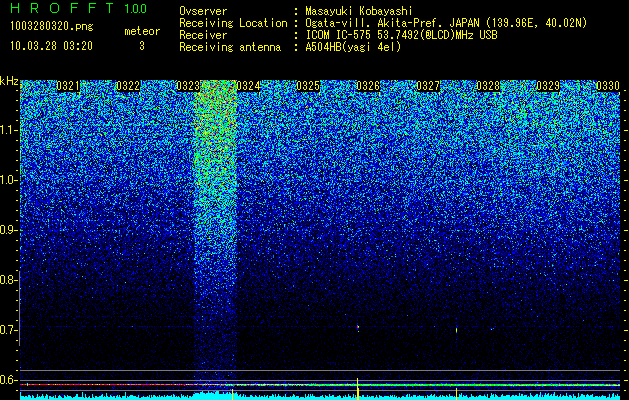629x400 pixels.
Task: Click the yellow detection spike below 0326
Action: coord(357,388)
